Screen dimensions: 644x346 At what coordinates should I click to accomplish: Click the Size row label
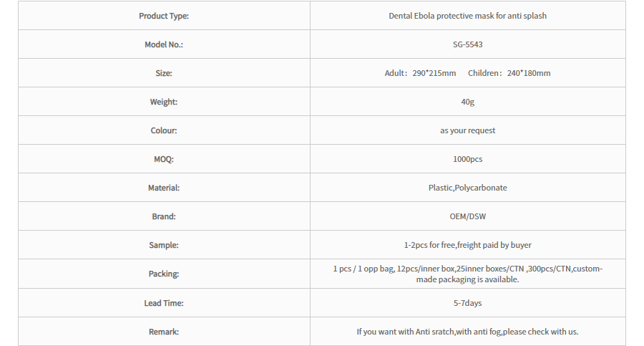[164, 73]
